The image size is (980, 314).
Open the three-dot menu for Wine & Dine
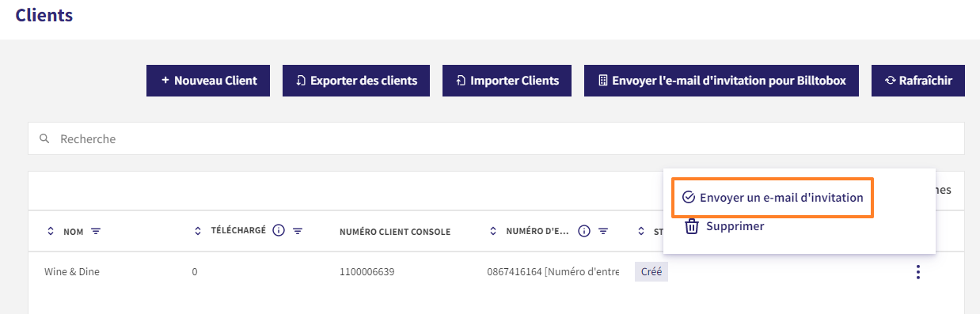(x=918, y=272)
